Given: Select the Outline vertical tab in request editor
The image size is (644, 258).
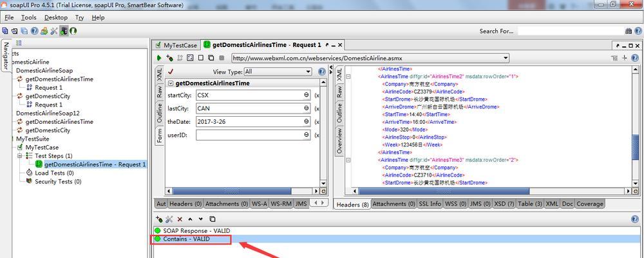Looking at the screenshot, I should point(159,113).
